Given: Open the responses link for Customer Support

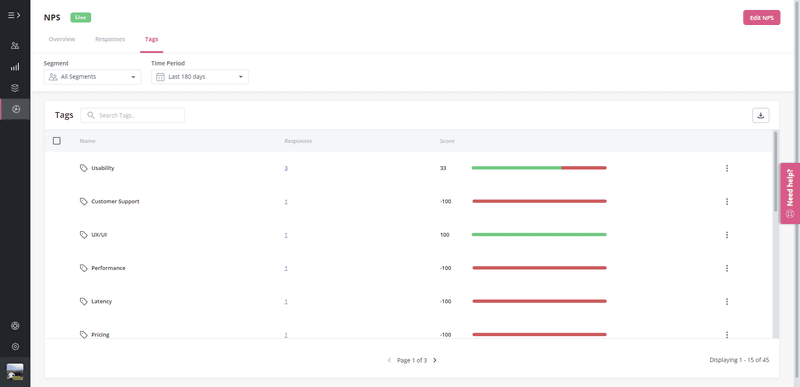Looking at the screenshot, I should click(286, 201).
